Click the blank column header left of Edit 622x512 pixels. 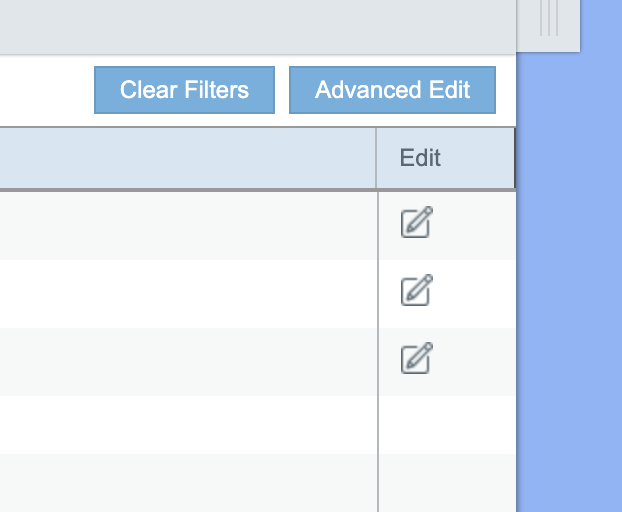[188, 158]
